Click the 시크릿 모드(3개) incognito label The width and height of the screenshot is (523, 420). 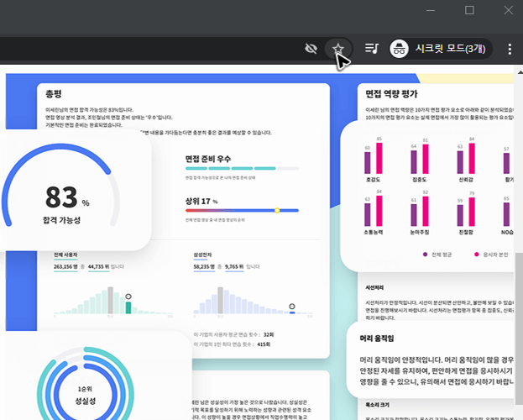point(450,49)
